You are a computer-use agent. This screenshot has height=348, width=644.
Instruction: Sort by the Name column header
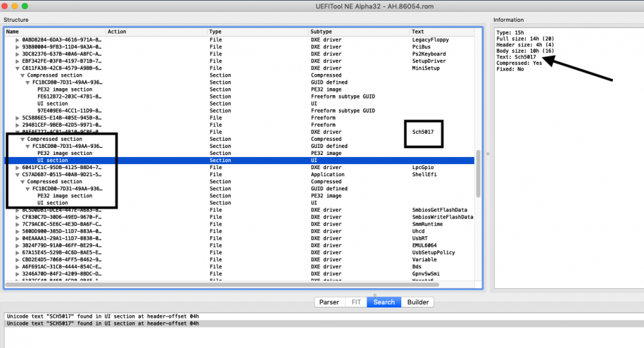[55, 32]
